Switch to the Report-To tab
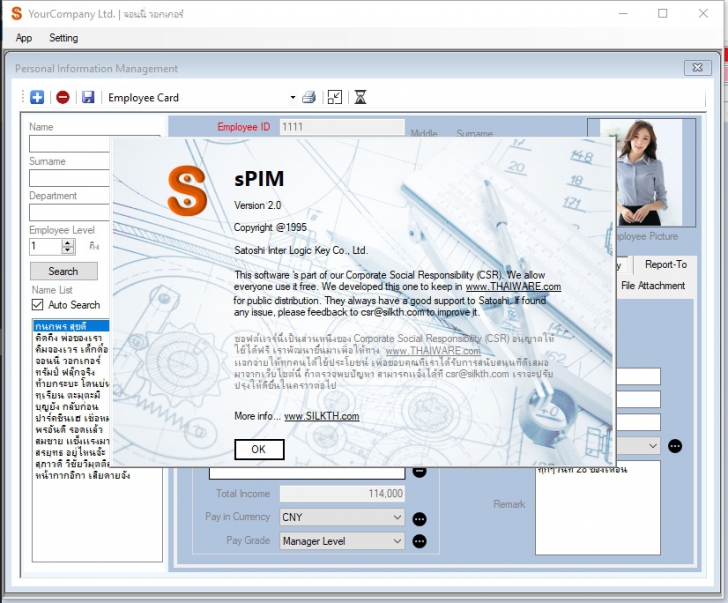This screenshot has height=603, width=728. (x=666, y=265)
